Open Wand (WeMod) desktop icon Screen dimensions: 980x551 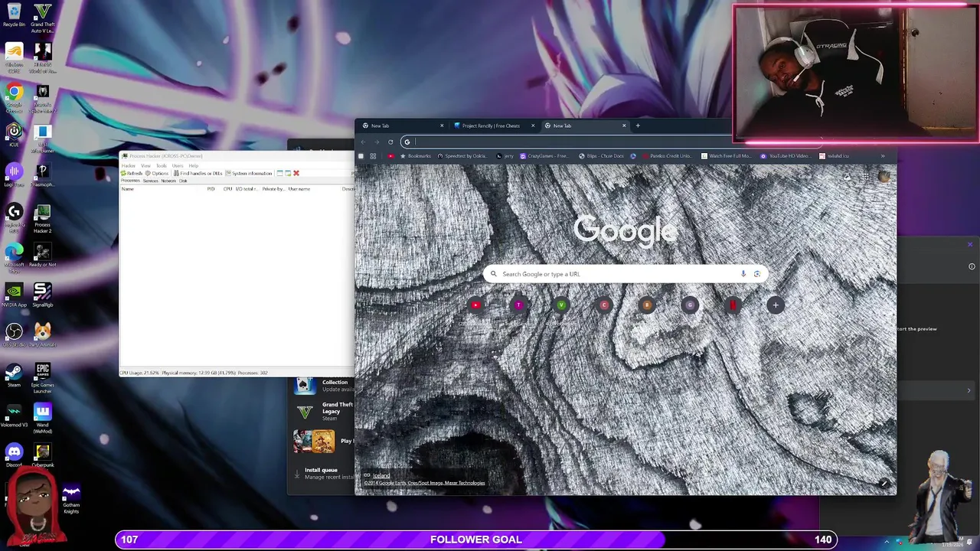coord(43,417)
